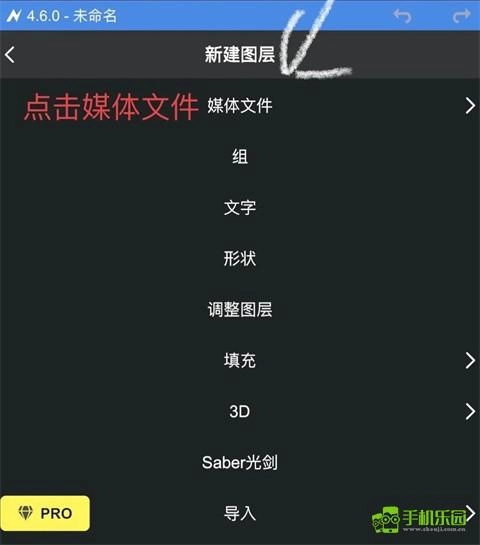Open the 3D layer option
Screen dimensions: 480x545
click(239, 412)
